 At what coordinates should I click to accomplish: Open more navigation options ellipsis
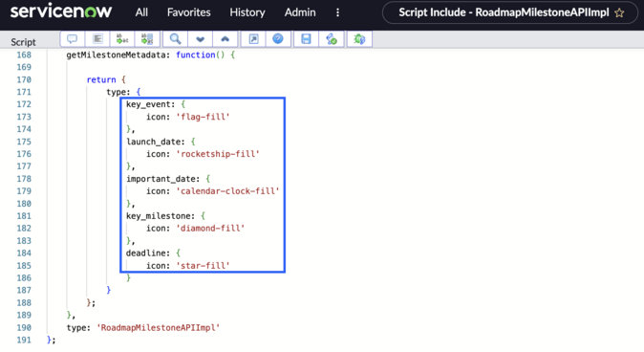point(337,12)
